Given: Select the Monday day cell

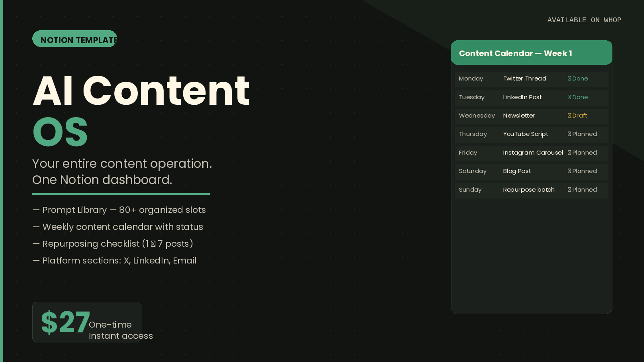Looking at the screenshot, I should [471, 79].
